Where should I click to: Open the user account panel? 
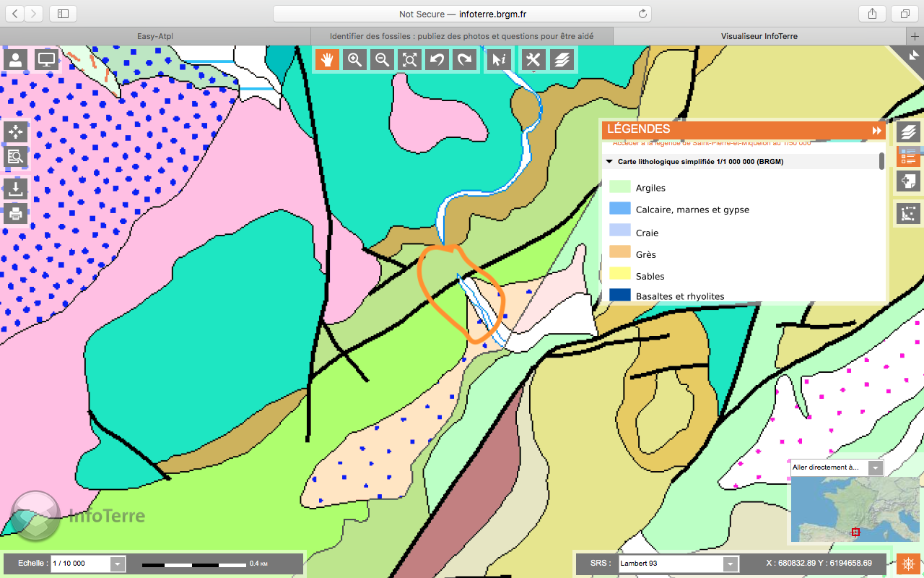pos(16,60)
